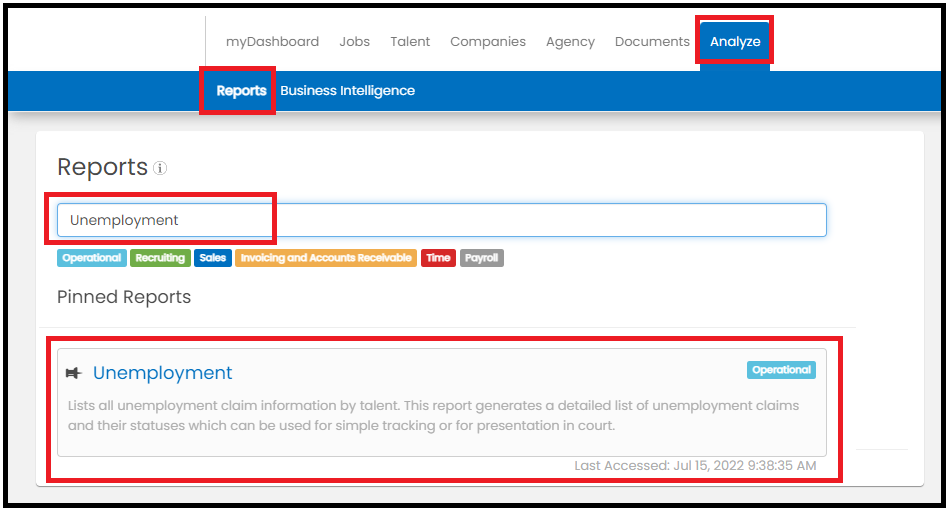
Task: Open Business Intelligence sub-menu item
Action: click(x=348, y=90)
